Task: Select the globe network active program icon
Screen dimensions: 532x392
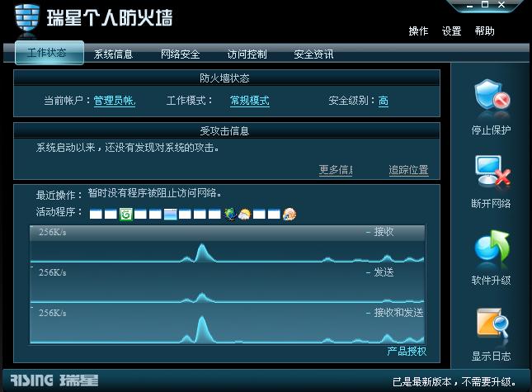Action: [230, 215]
